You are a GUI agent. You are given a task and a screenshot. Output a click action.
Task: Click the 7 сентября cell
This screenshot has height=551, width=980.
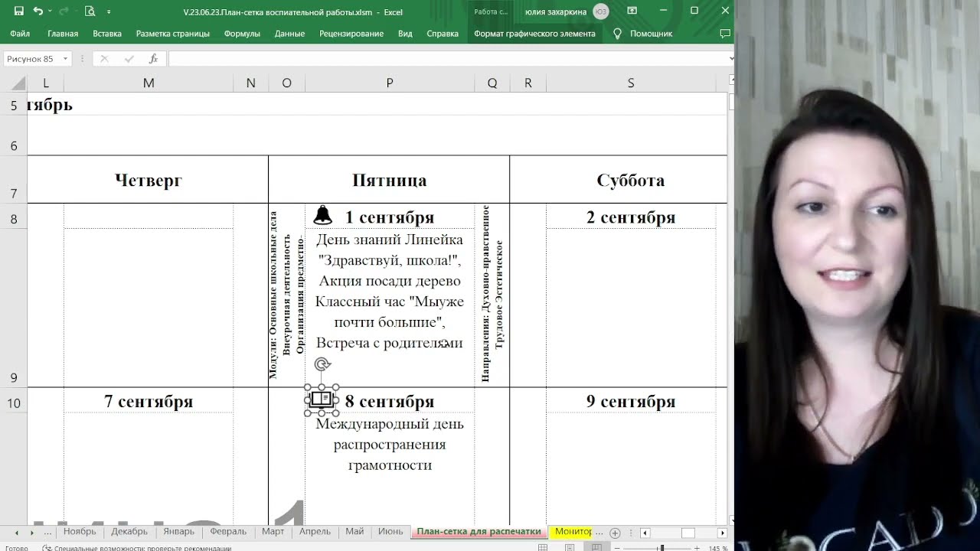(x=149, y=402)
